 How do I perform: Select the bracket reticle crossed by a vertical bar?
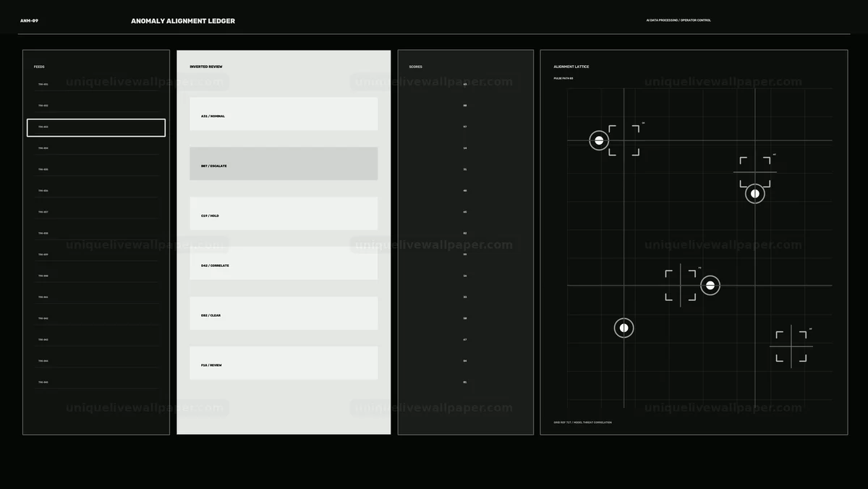pyautogui.click(x=681, y=285)
